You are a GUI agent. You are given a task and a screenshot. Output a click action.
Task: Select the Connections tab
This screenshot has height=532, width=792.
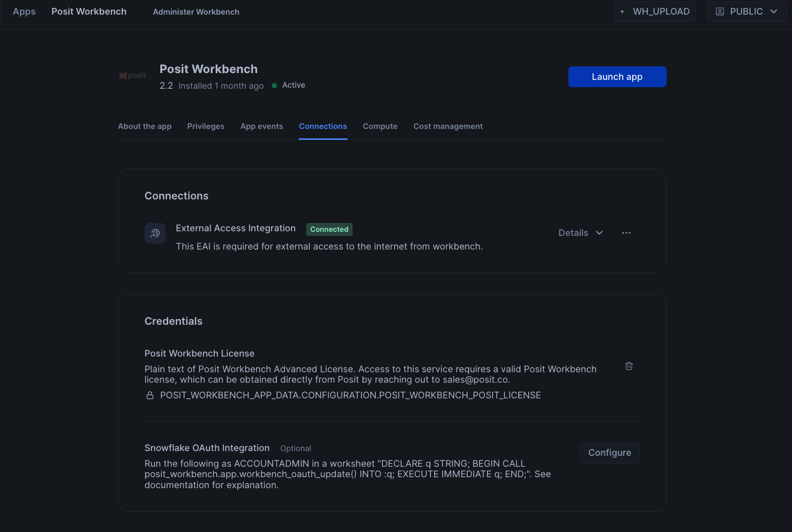click(x=323, y=126)
